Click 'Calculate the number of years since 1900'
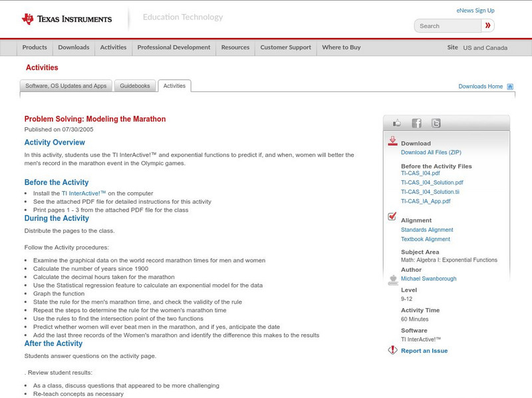The image size is (532, 398). tap(90, 269)
